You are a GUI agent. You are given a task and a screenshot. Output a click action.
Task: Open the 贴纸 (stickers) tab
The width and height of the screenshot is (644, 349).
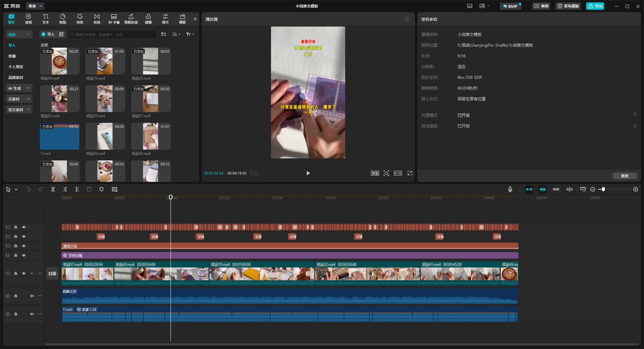click(x=63, y=19)
